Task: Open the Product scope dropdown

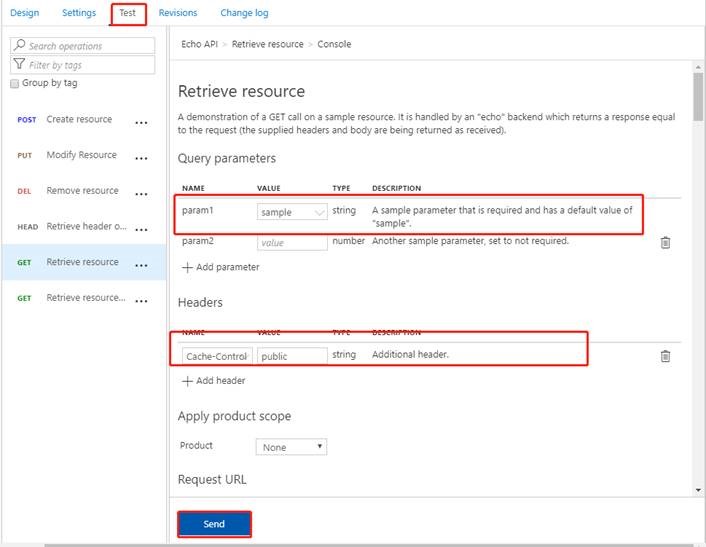Action: coord(291,447)
